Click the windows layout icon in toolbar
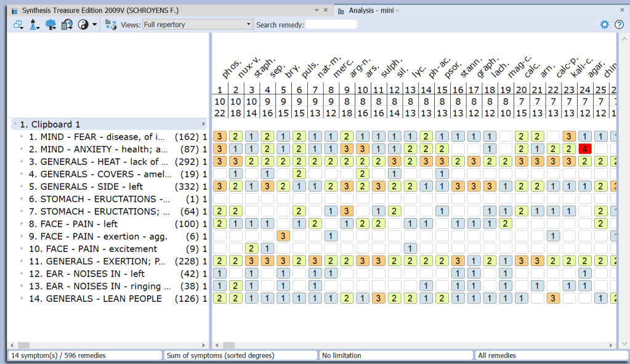The image size is (630, 364). coord(17,25)
